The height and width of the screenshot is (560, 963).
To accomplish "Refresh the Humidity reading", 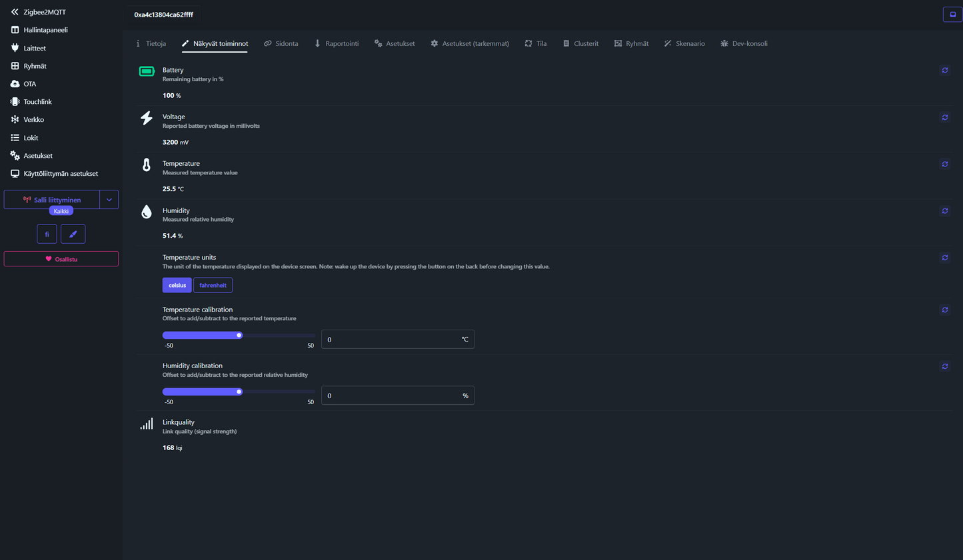I will pyautogui.click(x=944, y=211).
